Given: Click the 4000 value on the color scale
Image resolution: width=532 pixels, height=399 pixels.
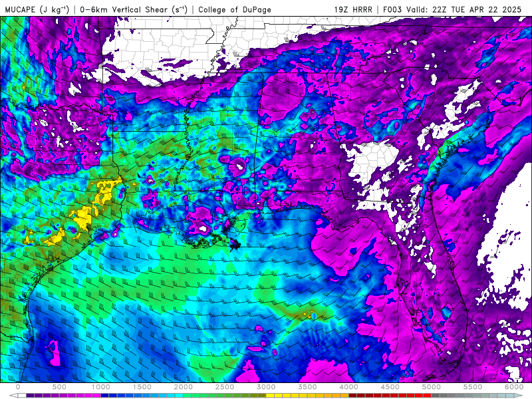Looking at the screenshot, I should (x=348, y=387).
